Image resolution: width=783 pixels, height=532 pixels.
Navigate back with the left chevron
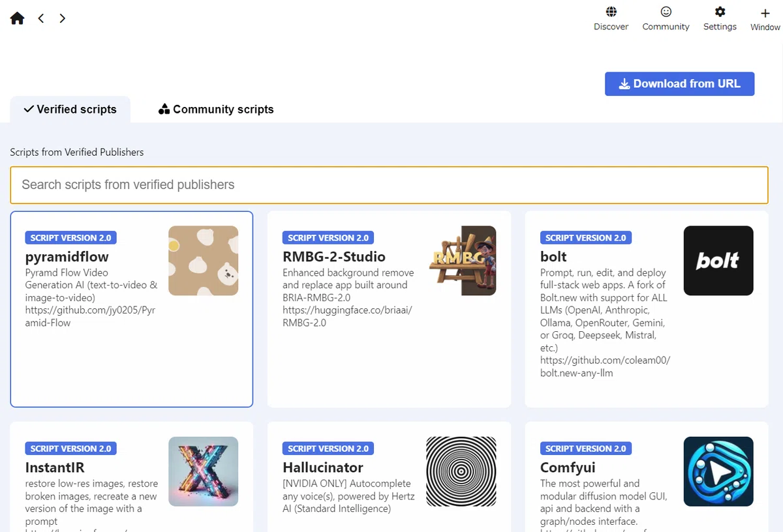[41, 18]
